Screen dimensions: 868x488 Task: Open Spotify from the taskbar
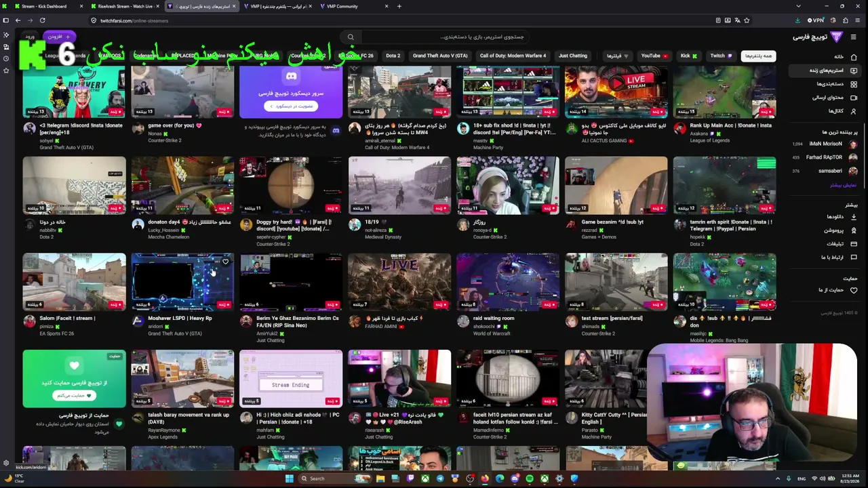coord(530,479)
